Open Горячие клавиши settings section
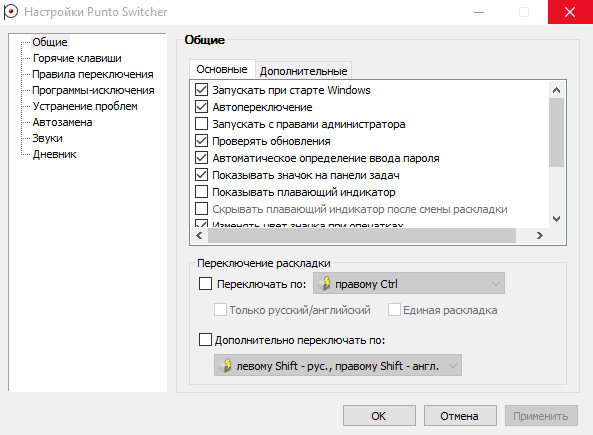Viewport: 593px width, 435px height. click(x=77, y=58)
